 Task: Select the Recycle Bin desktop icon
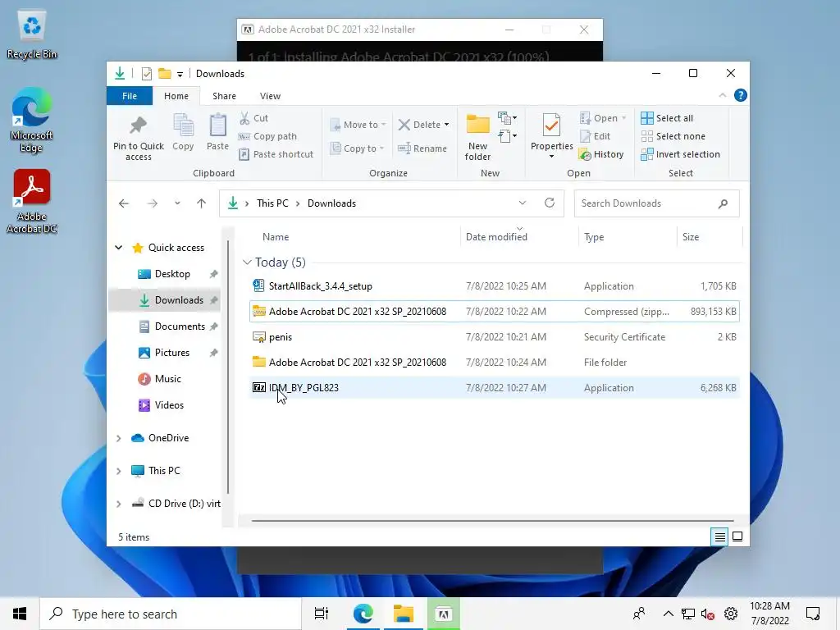tap(32, 35)
